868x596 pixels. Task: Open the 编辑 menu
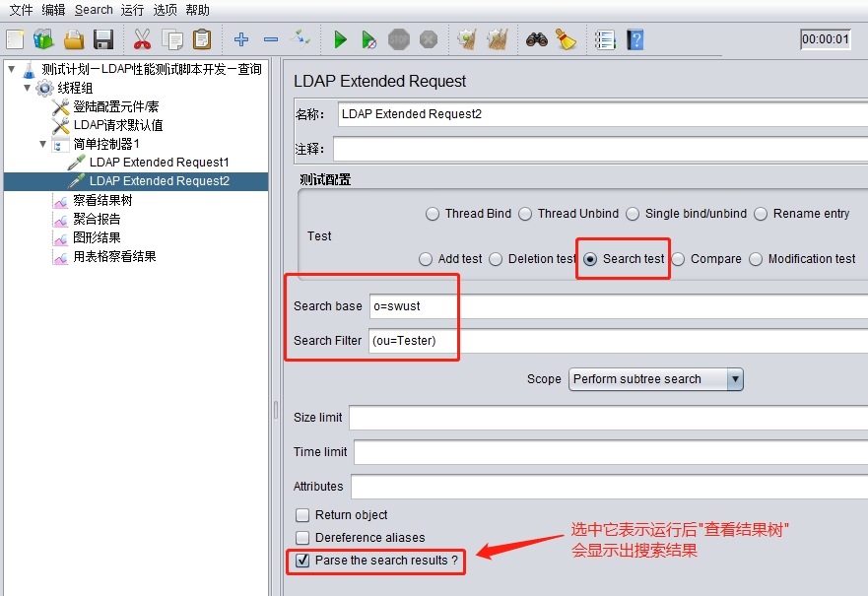tap(54, 10)
